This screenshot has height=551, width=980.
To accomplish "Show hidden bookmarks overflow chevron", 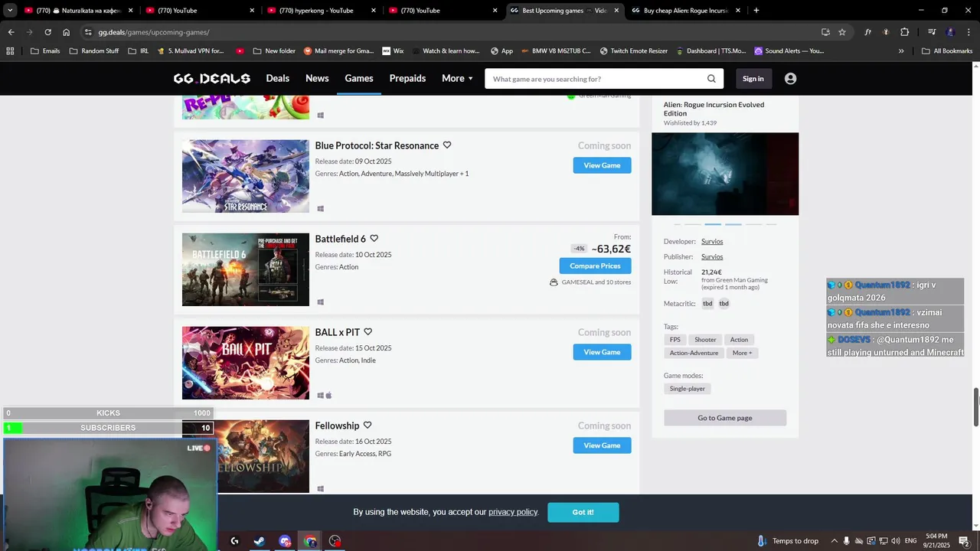I will [x=901, y=51].
